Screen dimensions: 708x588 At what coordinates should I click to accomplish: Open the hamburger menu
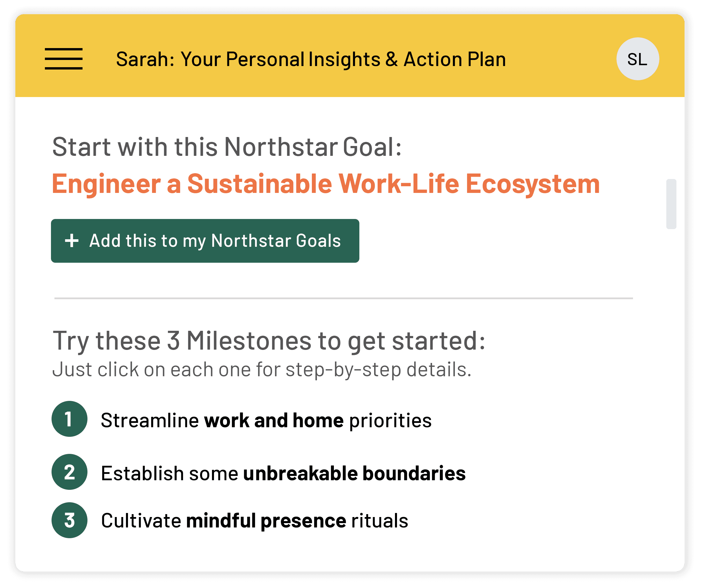tap(63, 59)
